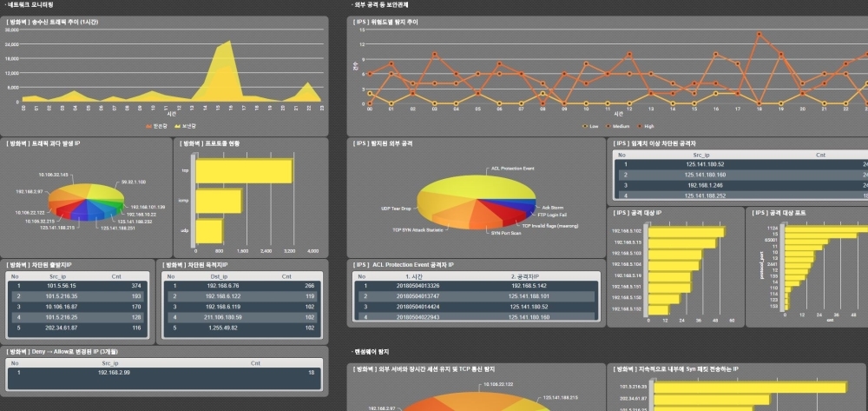Select port 1124 bar in target port chart
This screenshot has height=411, width=868.
click(x=826, y=229)
